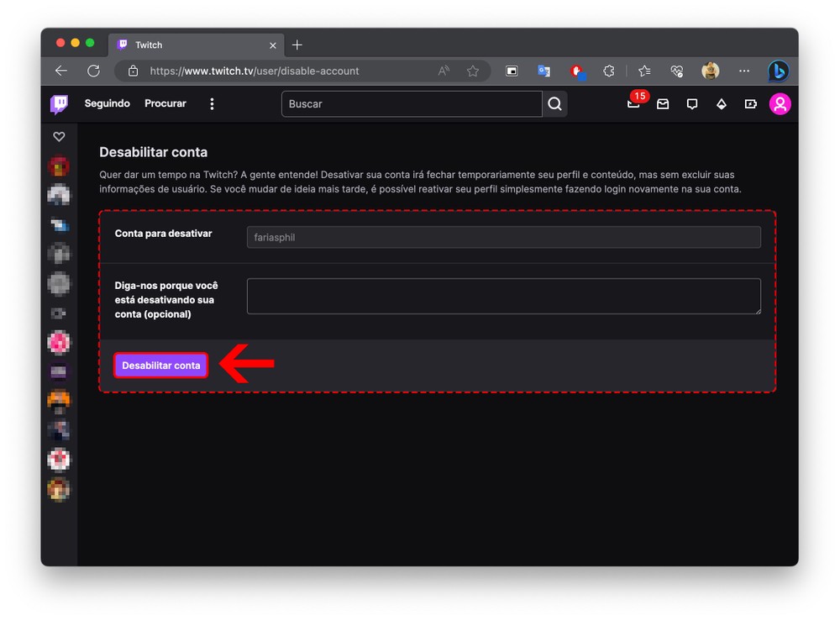Open the Procurar page
This screenshot has height=621, width=840.
pos(165,103)
